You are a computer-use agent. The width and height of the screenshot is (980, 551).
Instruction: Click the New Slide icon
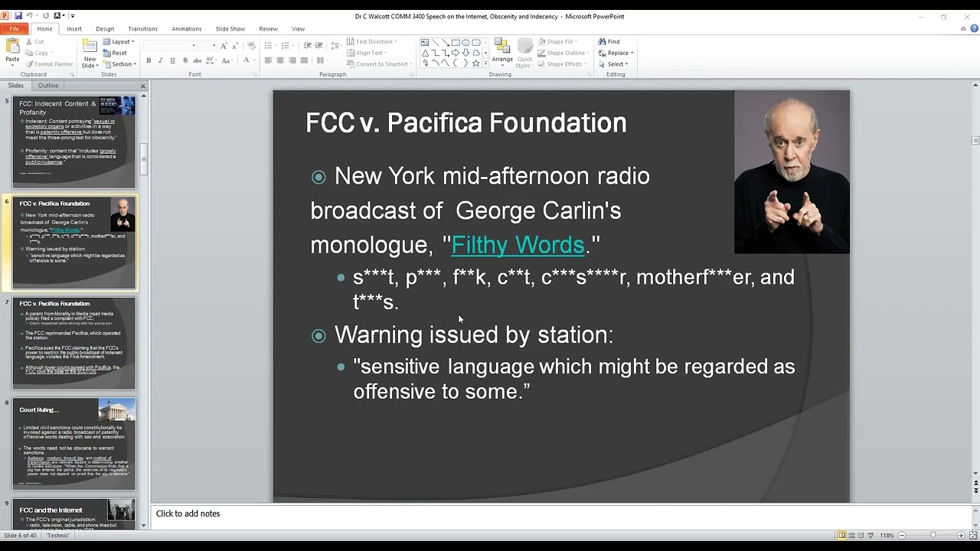90,46
